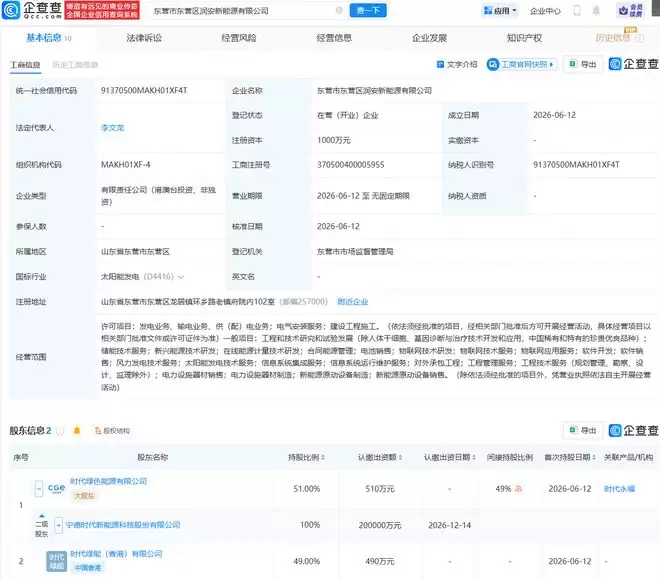Click the 附近企业 link
The image size is (660, 580).
pyautogui.click(x=353, y=302)
